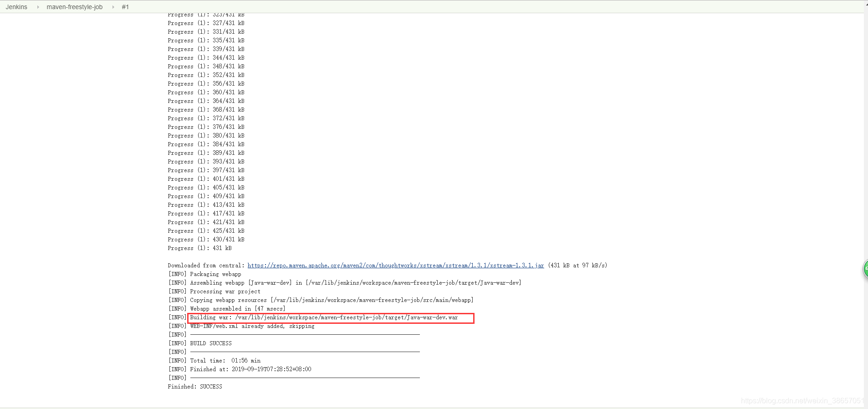Click the 'Progress (1): 401/431 kB' line
Screen dimensions: 868x409
coord(206,179)
